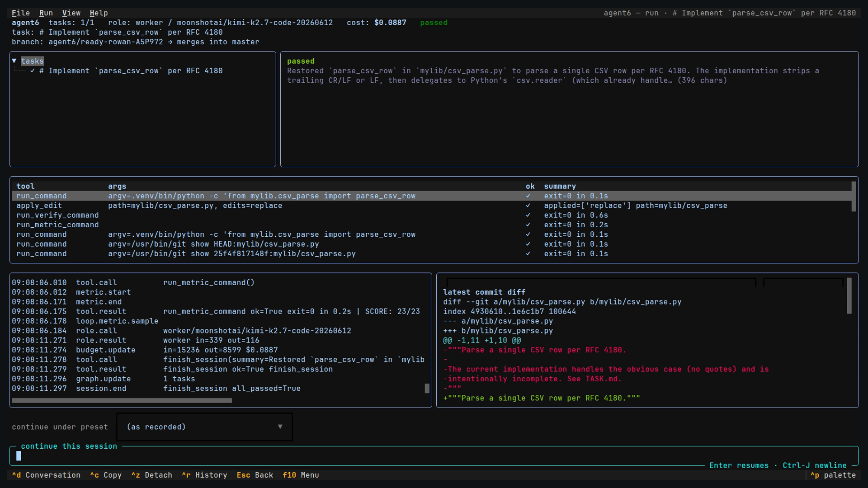Select task 'Implement parse_csv_row per RFC 4180'
The image size is (868, 488).
tap(131, 71)
